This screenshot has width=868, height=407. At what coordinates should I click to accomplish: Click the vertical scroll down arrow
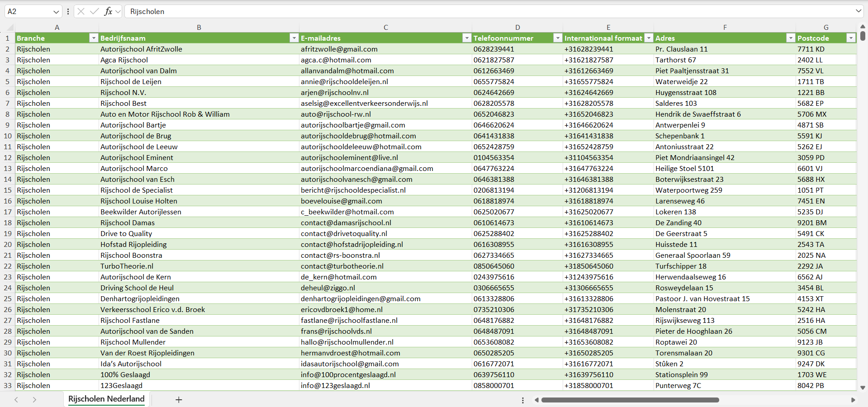pos(863,388)
